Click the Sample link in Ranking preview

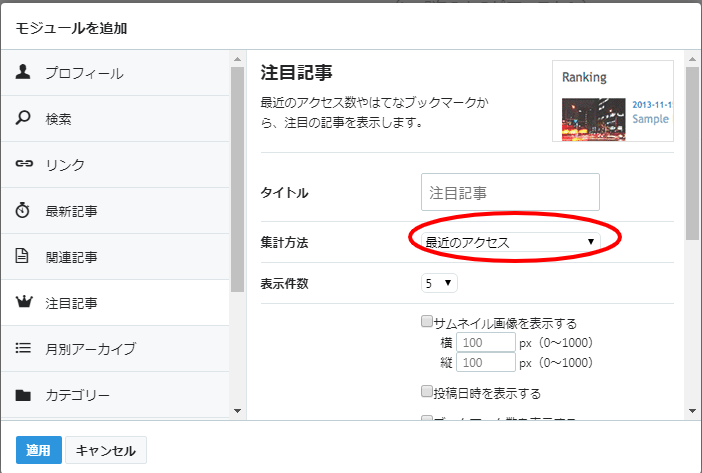click(650, 119)
